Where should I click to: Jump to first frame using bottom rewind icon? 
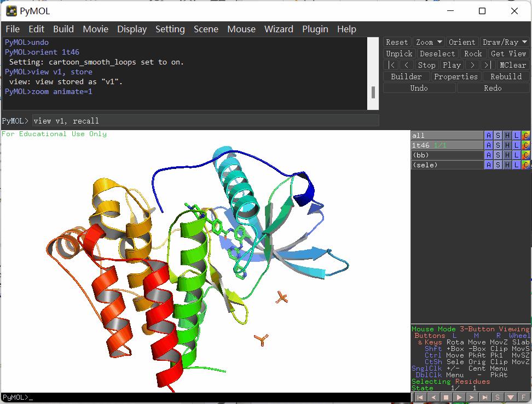pyautogui.click(x=420, y=397)
